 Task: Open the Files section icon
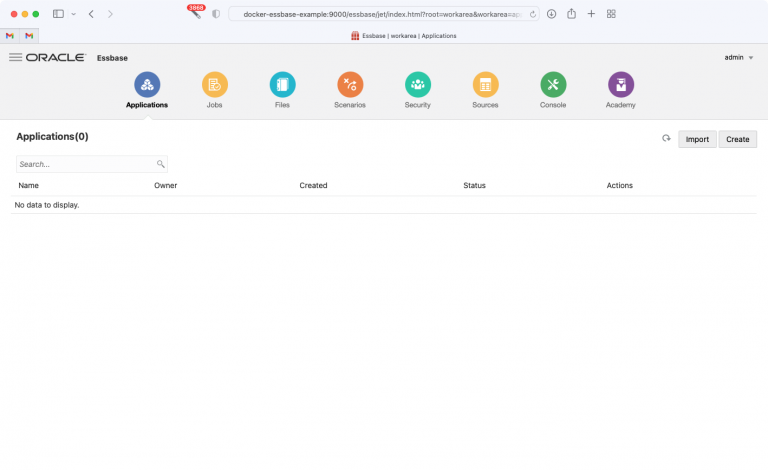[282, 85]
